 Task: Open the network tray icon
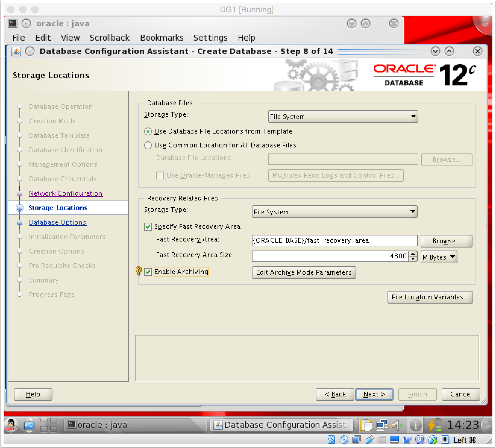click(x=382, y=425)
